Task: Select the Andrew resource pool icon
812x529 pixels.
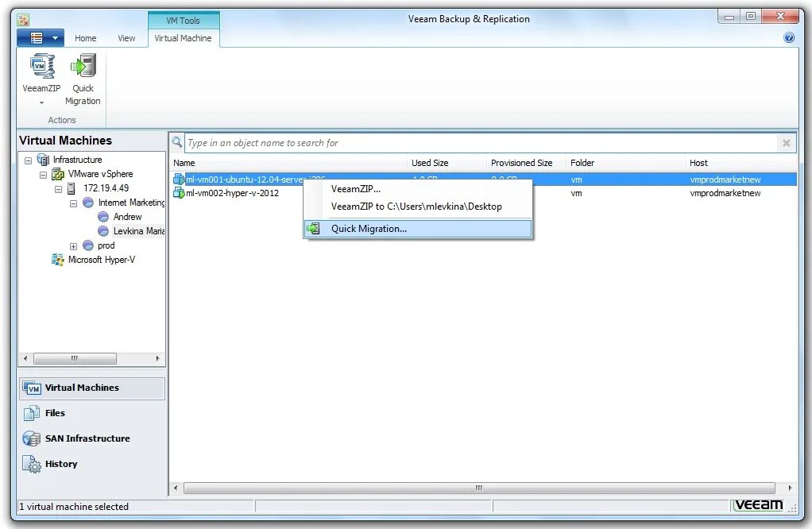Action: pos(103,217)
